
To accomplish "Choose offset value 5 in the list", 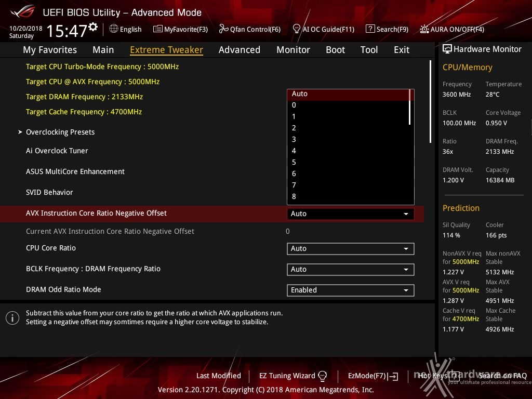I will pyautogui.click(x=349, y=162).
